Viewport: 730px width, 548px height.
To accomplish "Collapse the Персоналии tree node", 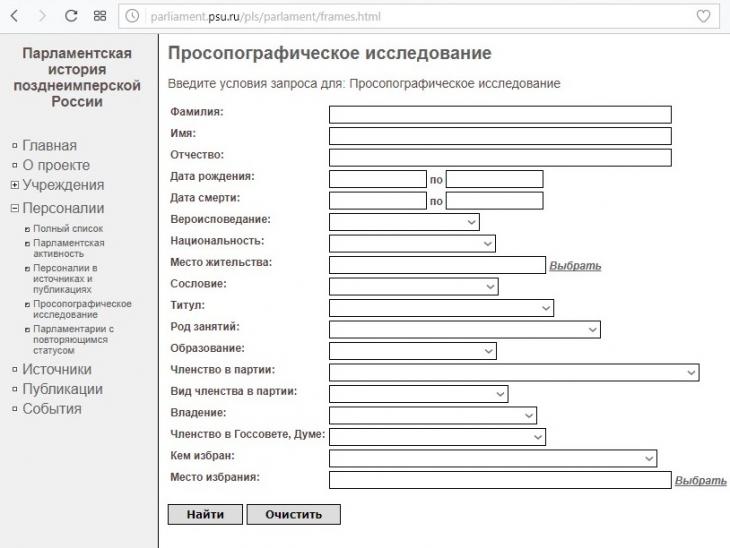I will [x=15, y=208].
